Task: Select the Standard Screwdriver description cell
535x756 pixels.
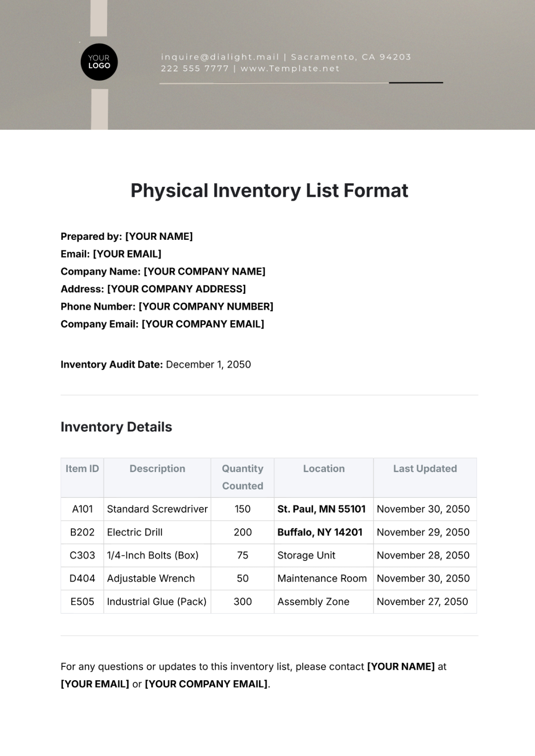Action: 157,509
